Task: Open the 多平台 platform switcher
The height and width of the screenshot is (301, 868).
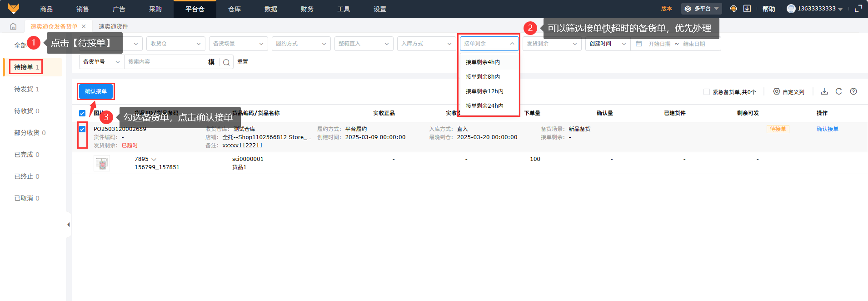Action: pos(701,9)
